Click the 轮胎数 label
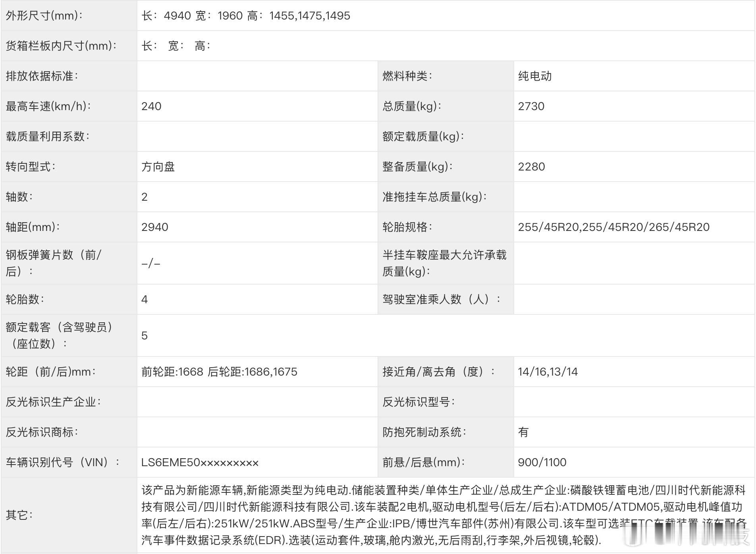Viewport: 756px width, 554px height. (x=25, y=300)
